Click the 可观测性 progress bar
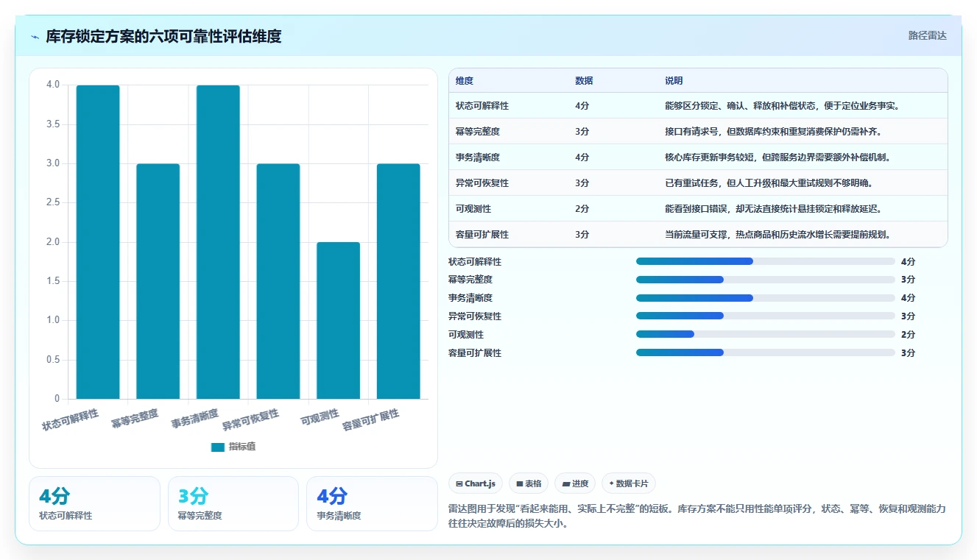 (x=766, y=335)
